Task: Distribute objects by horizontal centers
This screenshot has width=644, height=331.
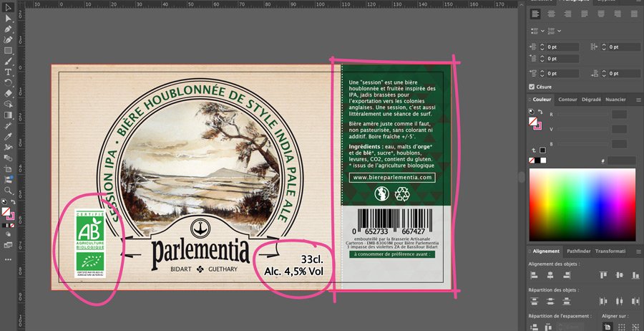Action: (x=620, y=302)
